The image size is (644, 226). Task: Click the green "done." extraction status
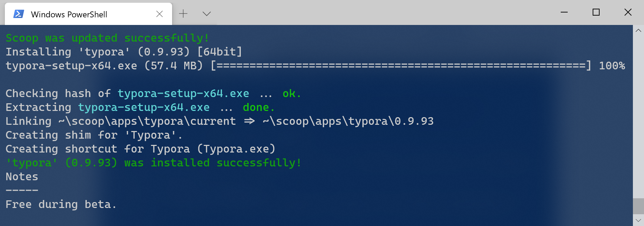click(x=259, y=107)
